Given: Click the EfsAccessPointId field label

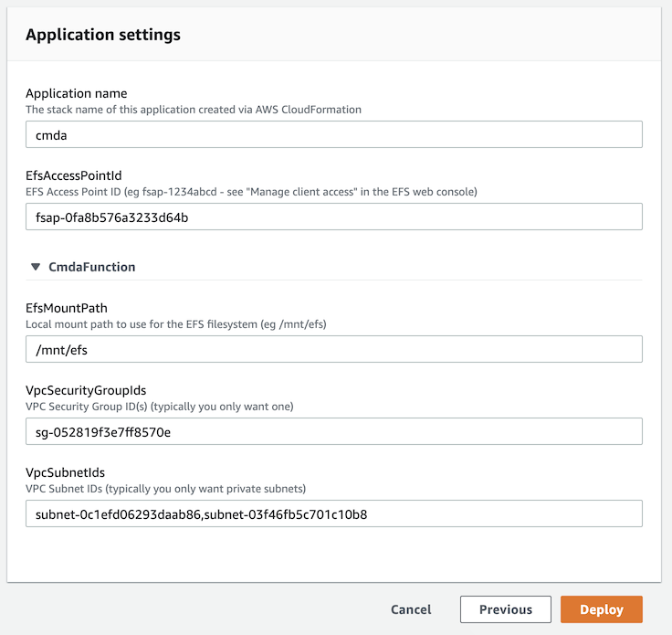Looking at the screenshot, I should (x=73, y=175).
